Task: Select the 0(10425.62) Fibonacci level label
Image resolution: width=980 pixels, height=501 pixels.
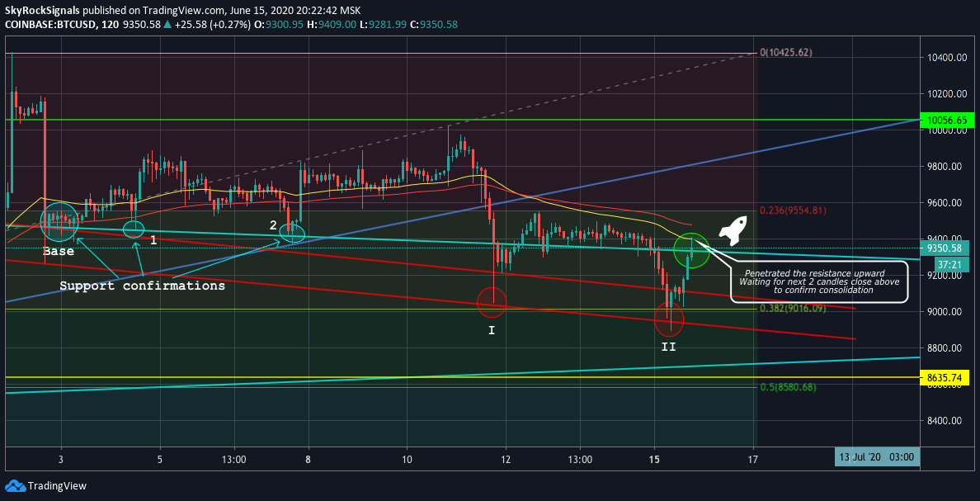Action: tap(785, 53)
